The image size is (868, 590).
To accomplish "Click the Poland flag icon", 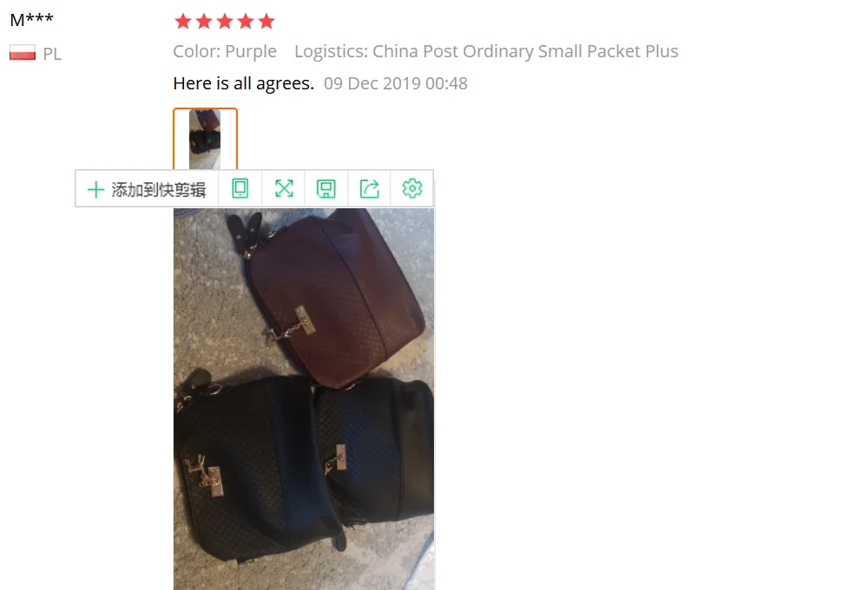I will (23, 53).
